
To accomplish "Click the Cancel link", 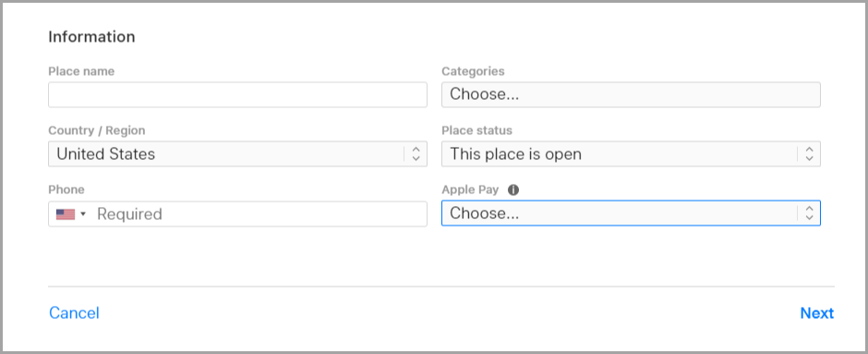I will (74, 313).
